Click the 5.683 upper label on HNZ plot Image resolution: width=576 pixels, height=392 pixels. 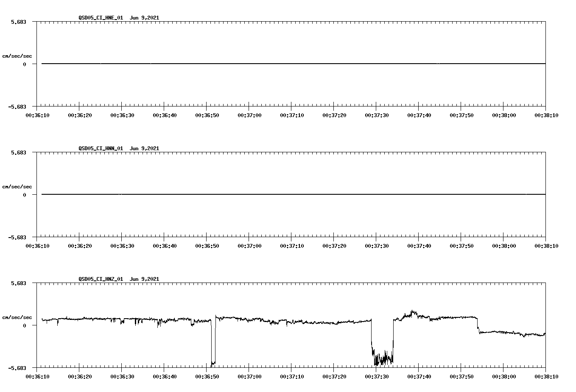pyautogui.click(x=19, y=283)
